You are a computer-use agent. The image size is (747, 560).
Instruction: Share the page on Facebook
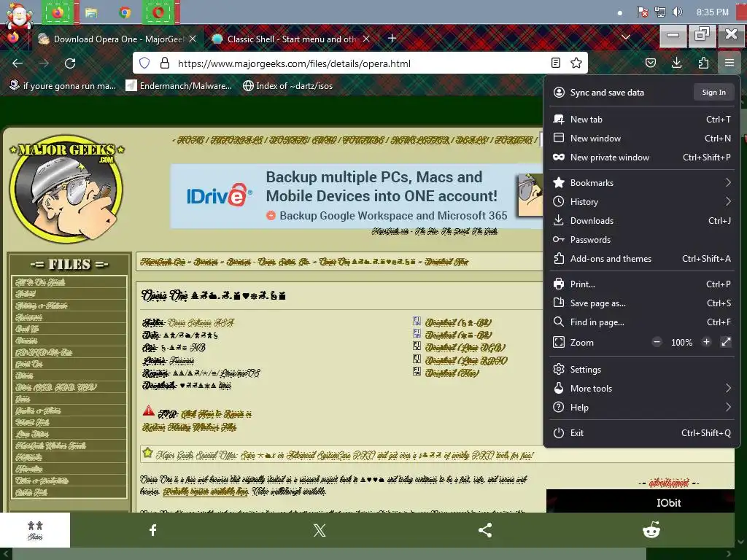[153, 530]
